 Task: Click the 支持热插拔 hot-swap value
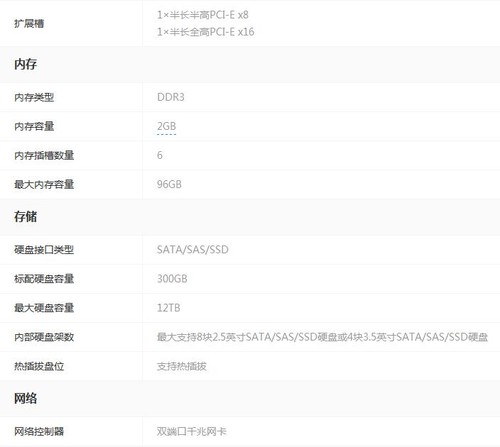pos(182,366)
